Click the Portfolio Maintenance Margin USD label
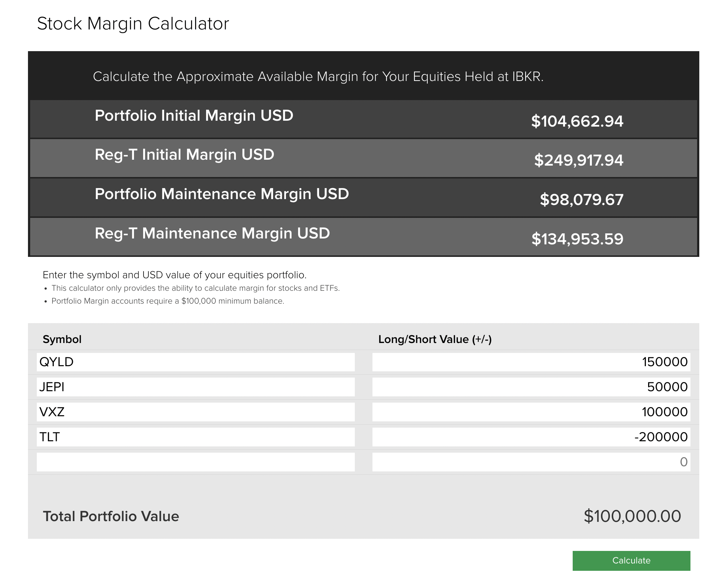The height and width of the screenshot is (580, 728). (x=222, y=194)
